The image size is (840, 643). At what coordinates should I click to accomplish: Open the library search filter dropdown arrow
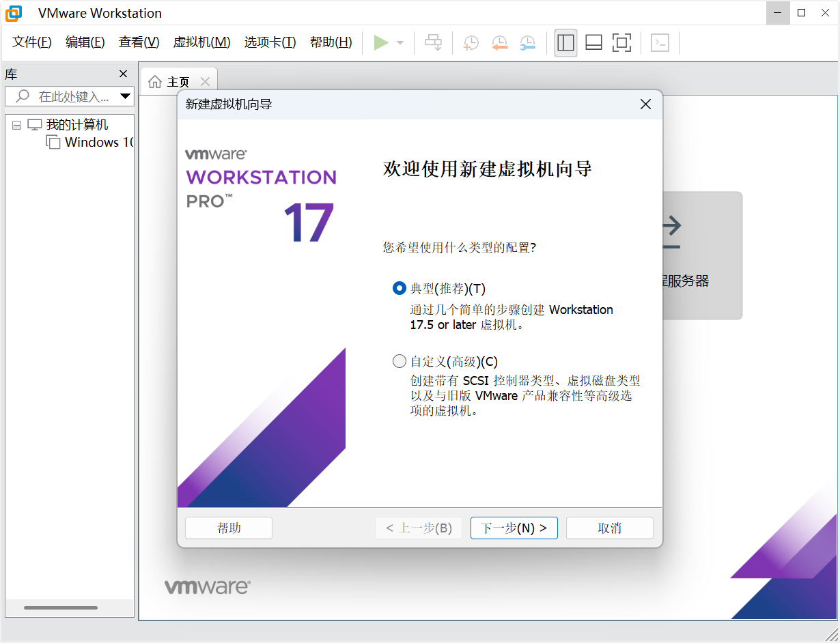point(125,96)
